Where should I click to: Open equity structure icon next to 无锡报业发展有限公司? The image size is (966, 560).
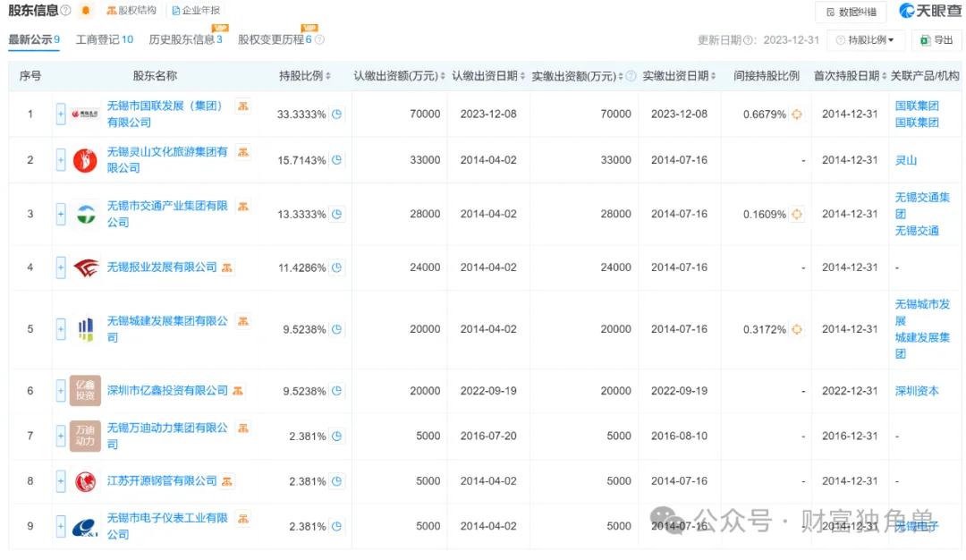[226, 267]
